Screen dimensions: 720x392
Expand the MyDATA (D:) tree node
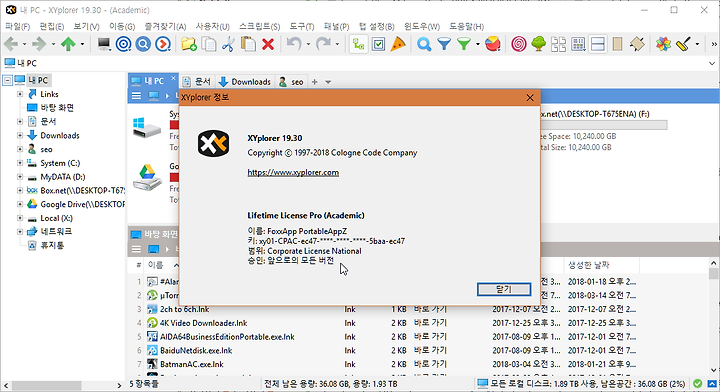20,177
